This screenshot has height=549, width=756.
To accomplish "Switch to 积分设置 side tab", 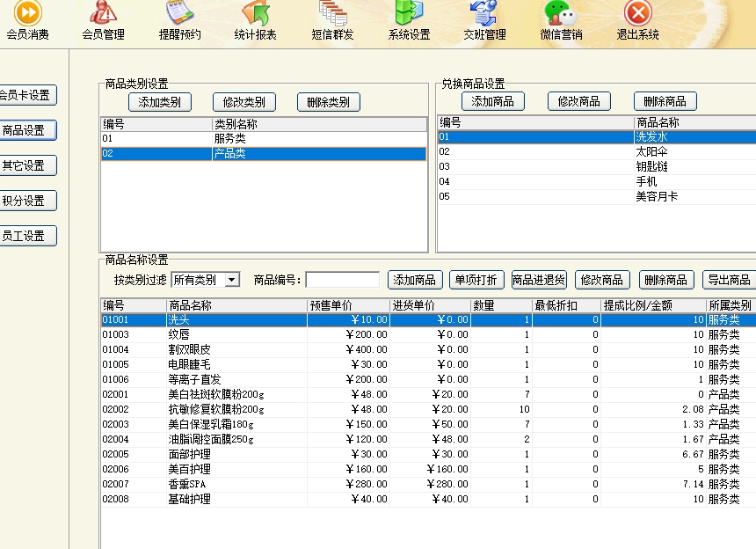I will click(x=25, y=201).
